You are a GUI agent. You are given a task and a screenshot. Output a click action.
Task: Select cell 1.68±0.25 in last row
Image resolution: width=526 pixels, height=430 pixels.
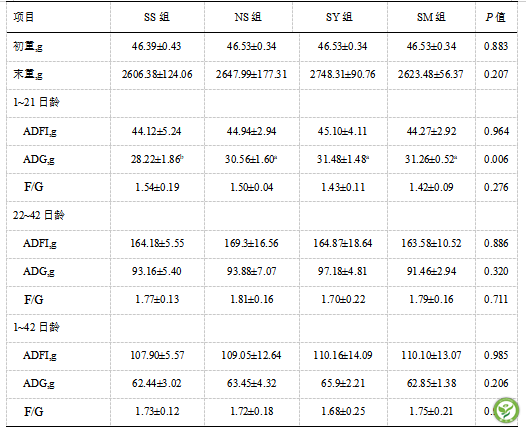click(x=343, y=411)
